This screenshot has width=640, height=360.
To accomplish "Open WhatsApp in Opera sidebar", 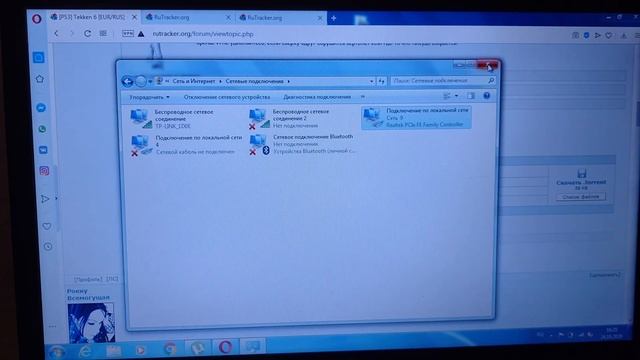I will 42,129.
